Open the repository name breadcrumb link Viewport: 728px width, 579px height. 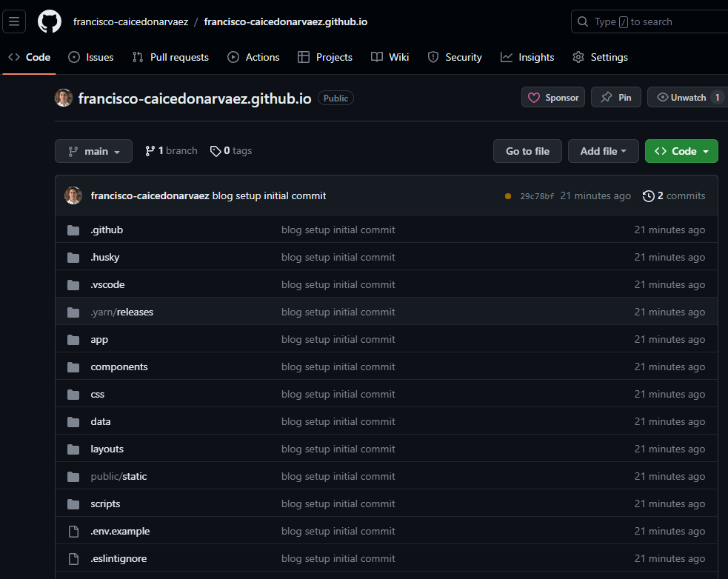click(x=286, y=21)
